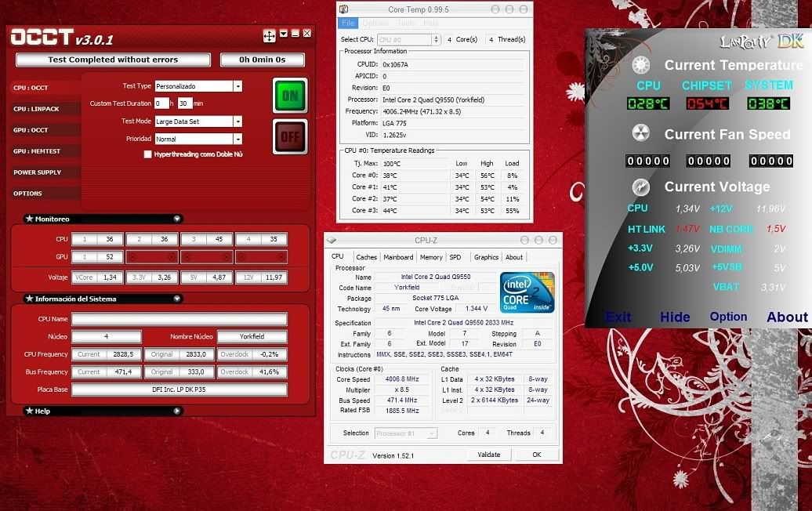Click the star icon beside Información del Sistema
The image size is (812, 511).
pyautogui.click(x=30, y=299)
